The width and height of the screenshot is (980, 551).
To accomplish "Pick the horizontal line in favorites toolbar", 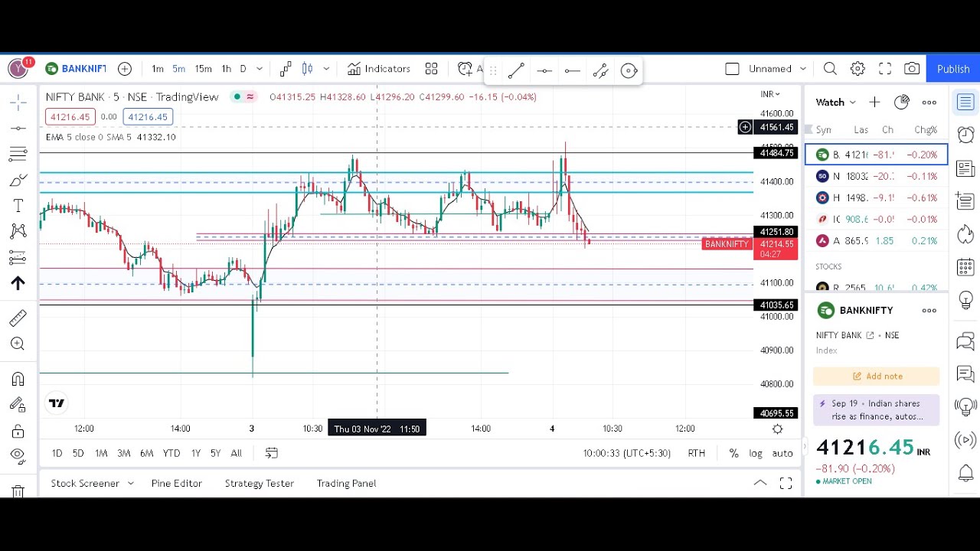I will (544, 70).
